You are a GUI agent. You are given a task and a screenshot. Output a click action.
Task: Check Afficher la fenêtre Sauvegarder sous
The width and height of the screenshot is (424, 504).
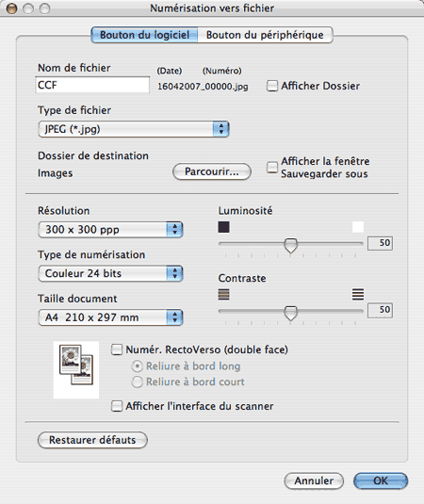click(272, 168)
